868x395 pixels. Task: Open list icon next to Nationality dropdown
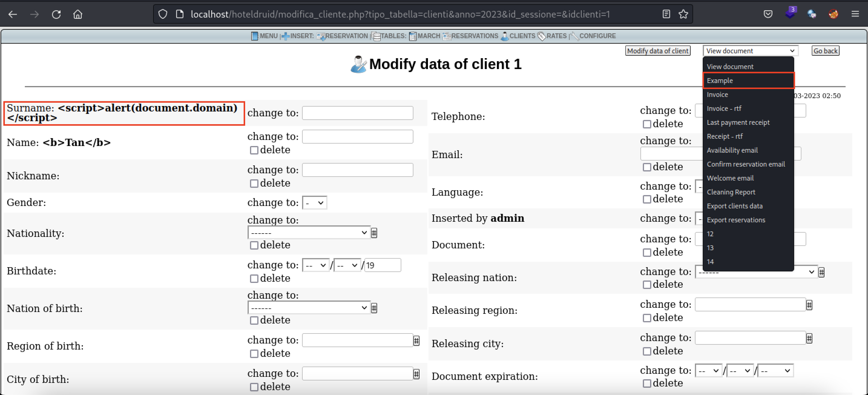(x=374, y=233)
